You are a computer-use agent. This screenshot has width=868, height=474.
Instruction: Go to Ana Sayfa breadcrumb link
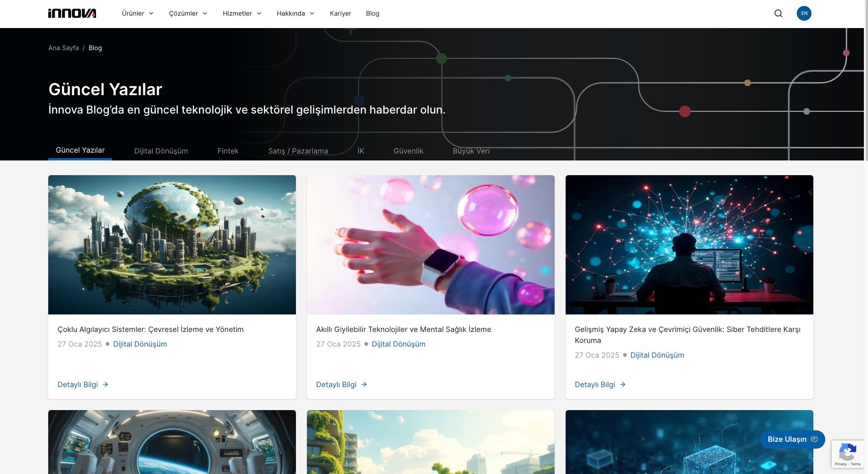click(x=63, y=48)
